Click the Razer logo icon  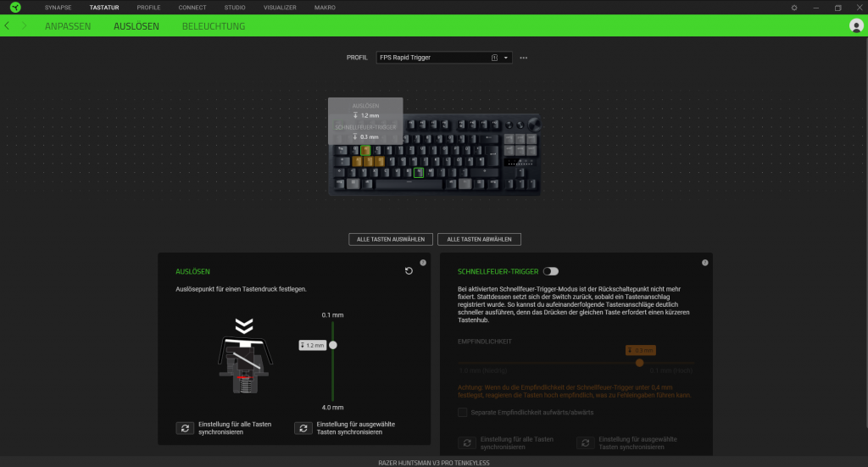coord(15,7)
